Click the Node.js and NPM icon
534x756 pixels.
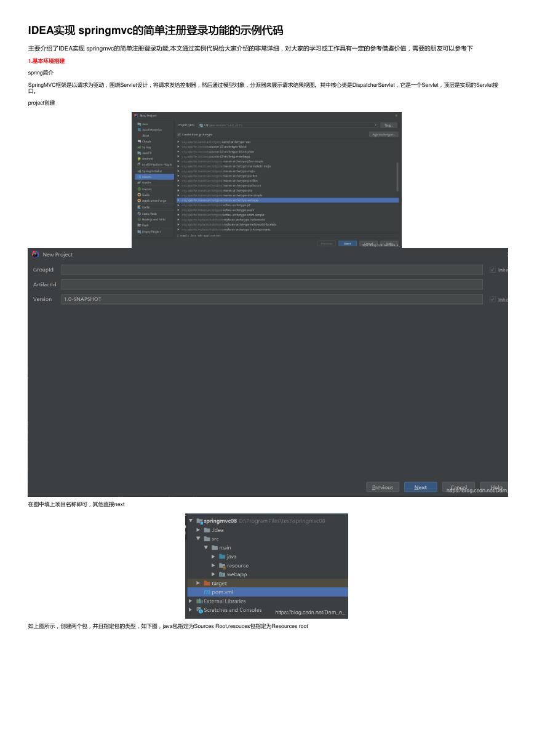(x=140, y=219)
